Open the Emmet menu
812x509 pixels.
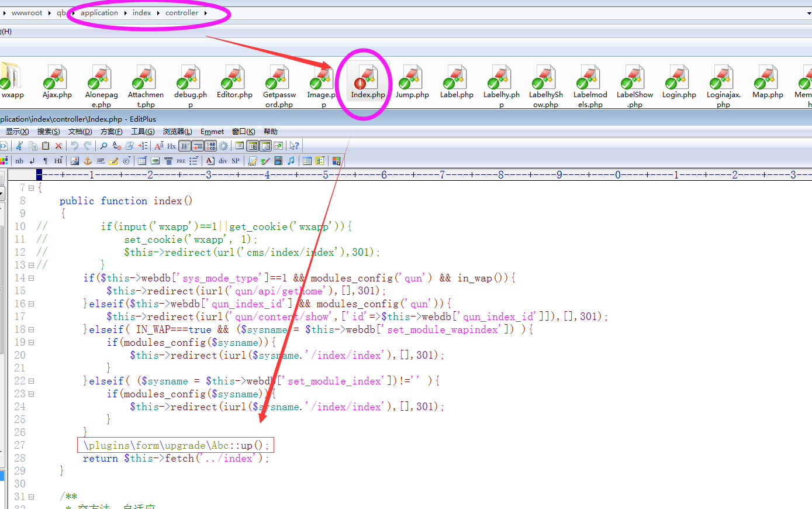pos(212,132)
